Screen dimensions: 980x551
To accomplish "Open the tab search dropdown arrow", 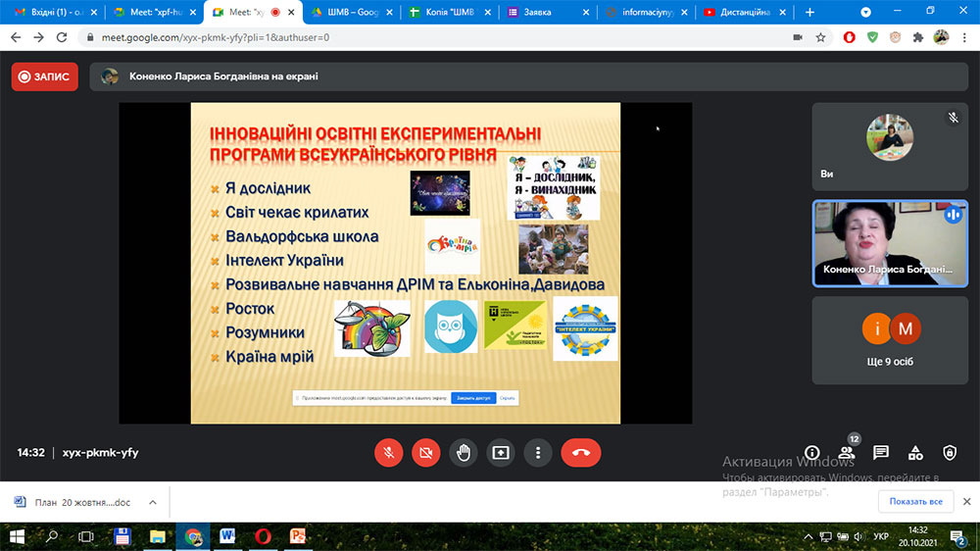I will pos(865,12).
